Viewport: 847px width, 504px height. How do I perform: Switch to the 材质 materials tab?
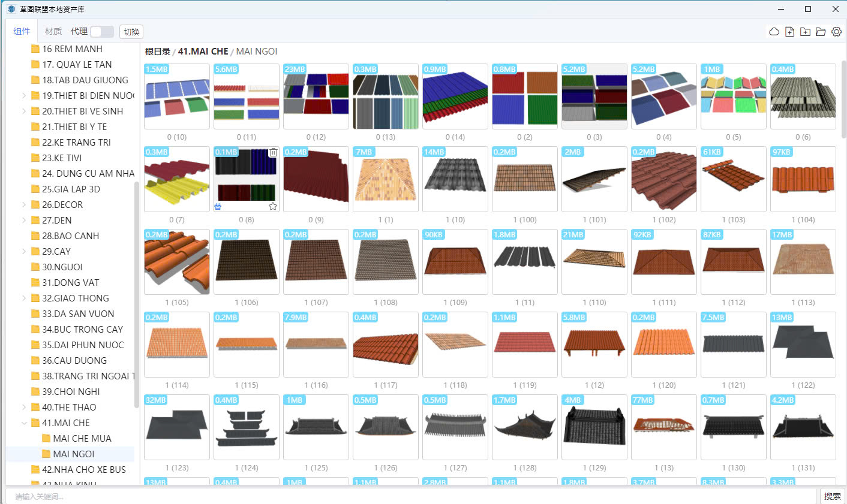click(x=53, y=31)
